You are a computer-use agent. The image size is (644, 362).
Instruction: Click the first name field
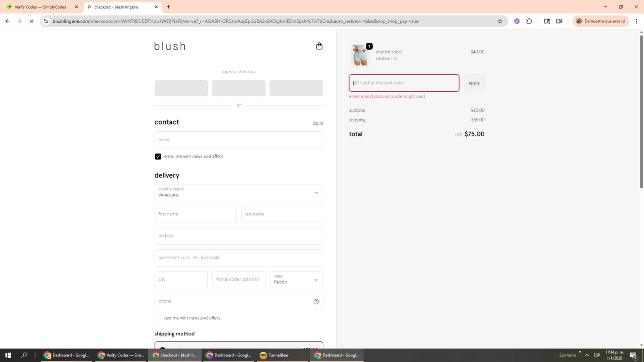click(195, 214)
